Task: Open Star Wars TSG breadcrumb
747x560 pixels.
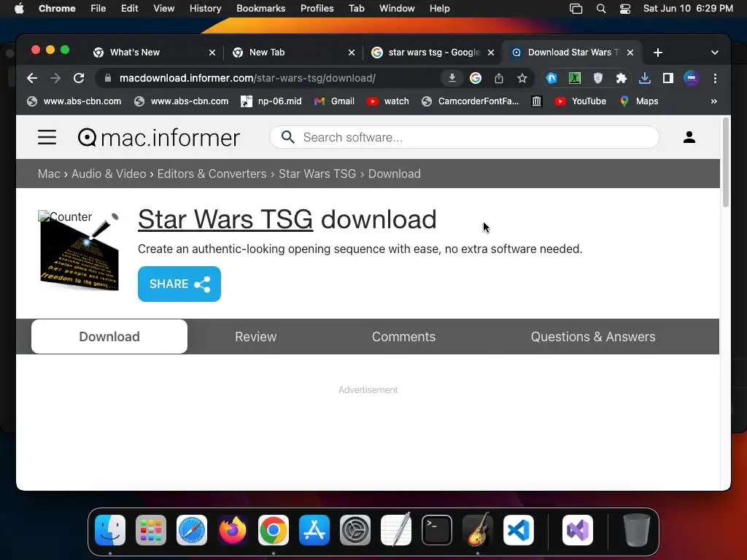Action: [x=317, y=174]
